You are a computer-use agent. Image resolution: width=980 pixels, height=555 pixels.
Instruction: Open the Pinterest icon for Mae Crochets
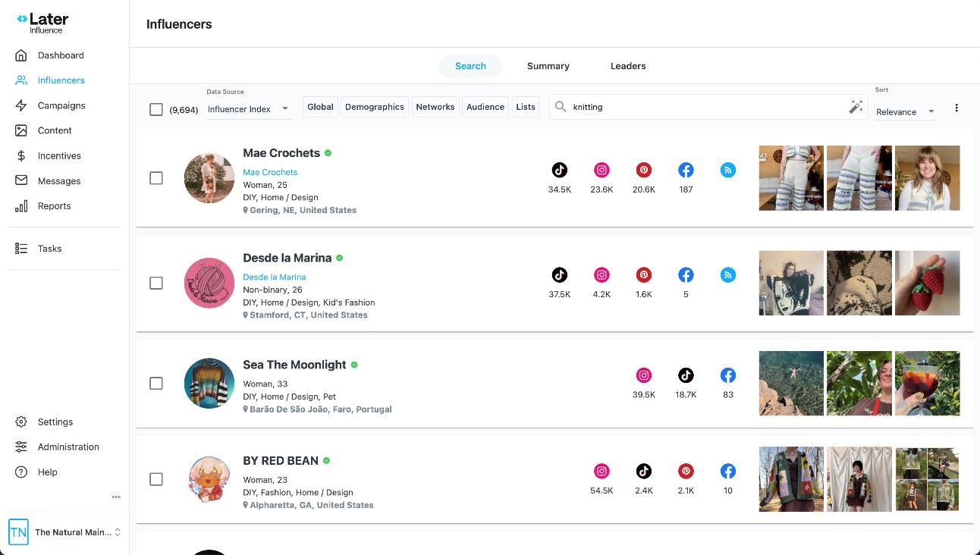click(643, 170)
